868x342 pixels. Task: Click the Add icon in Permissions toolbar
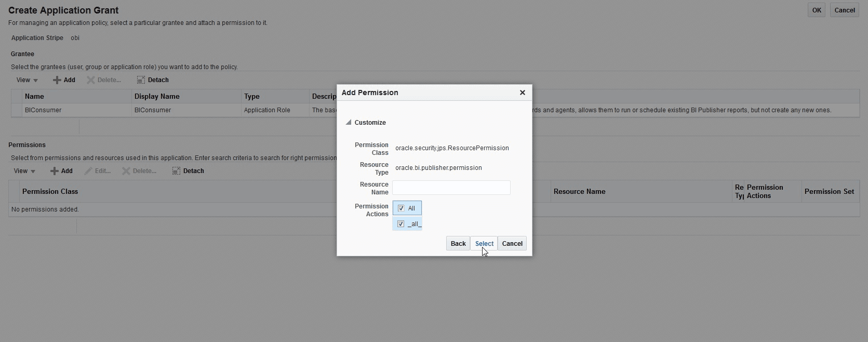pos(55,171)
